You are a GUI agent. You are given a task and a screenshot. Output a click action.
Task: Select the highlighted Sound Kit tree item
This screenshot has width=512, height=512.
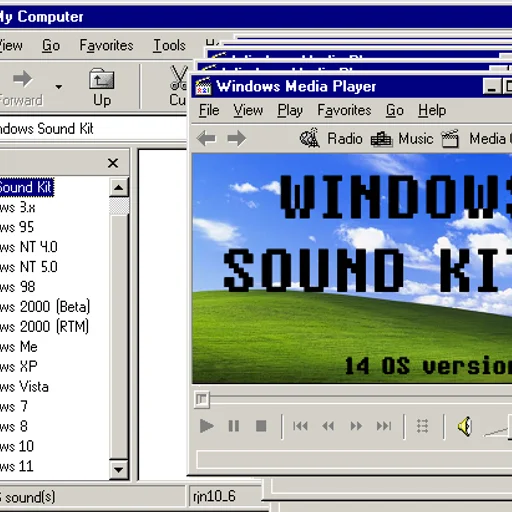coord(26,187)
